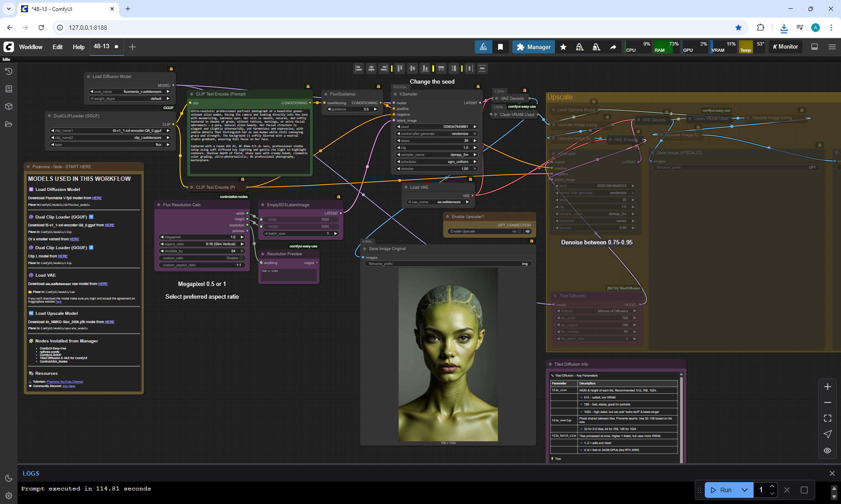Screen dimensions: 841x504
Task: Toggle link visibility eye icon
Action: click(x=827, y=450)
